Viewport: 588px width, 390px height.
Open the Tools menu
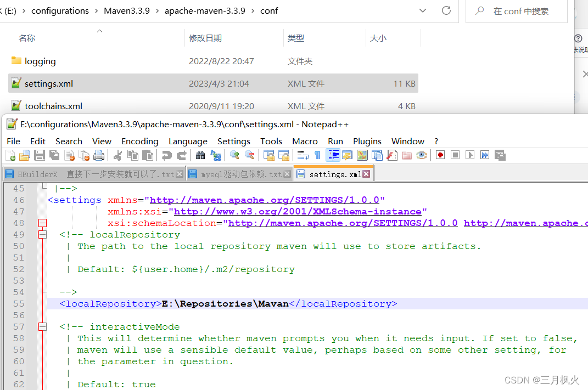click(271, 141)
